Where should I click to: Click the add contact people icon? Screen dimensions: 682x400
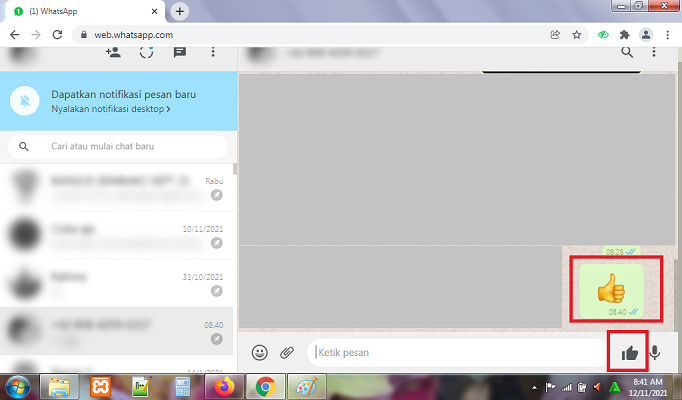[113, 52]
